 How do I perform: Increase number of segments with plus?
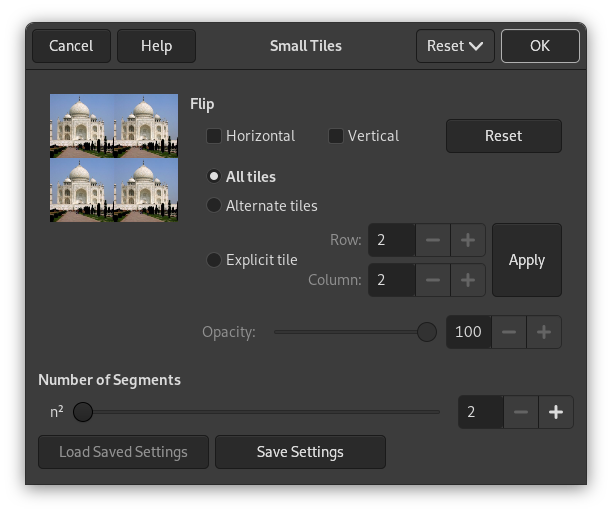coord(556,412)
